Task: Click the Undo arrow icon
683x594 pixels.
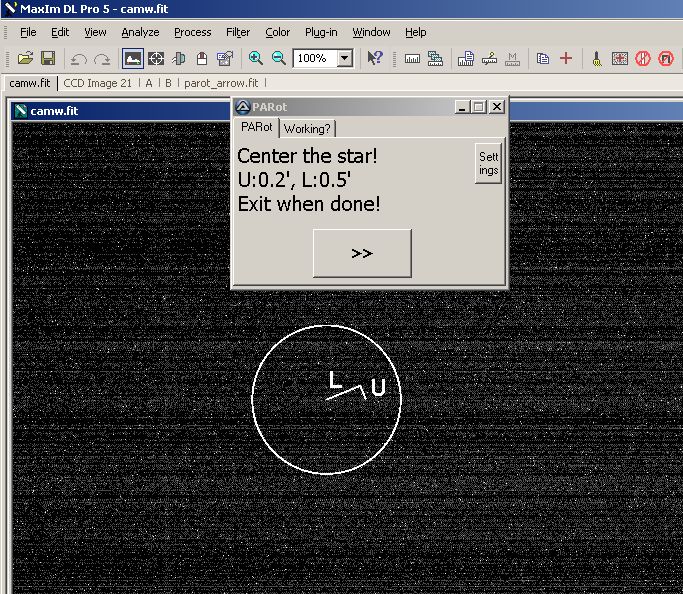Action: coord(79,59)
